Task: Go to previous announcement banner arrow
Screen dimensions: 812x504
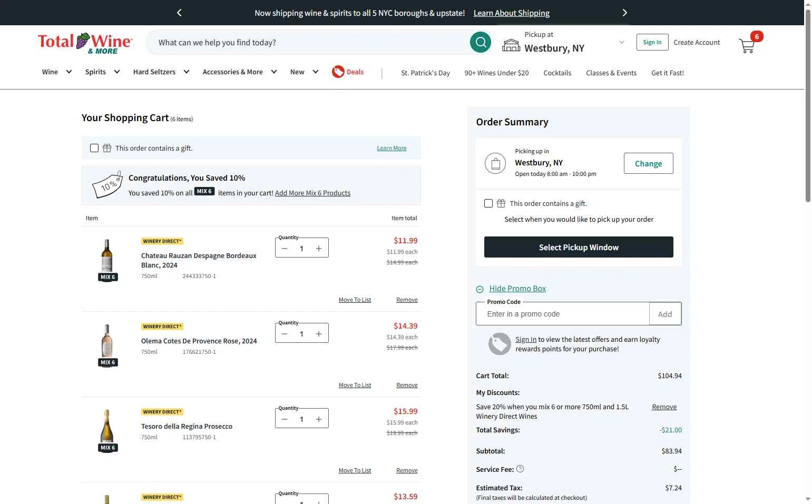Action: point(179,13)
